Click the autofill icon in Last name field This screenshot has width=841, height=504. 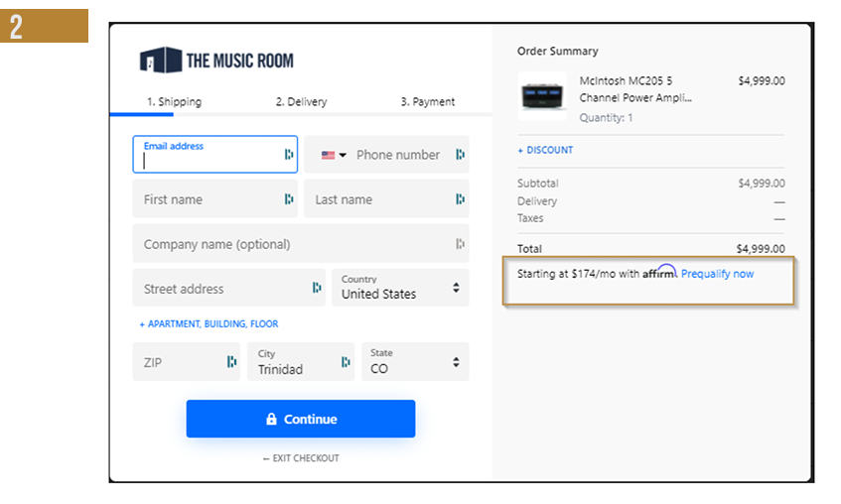click(x=460, y=199)
